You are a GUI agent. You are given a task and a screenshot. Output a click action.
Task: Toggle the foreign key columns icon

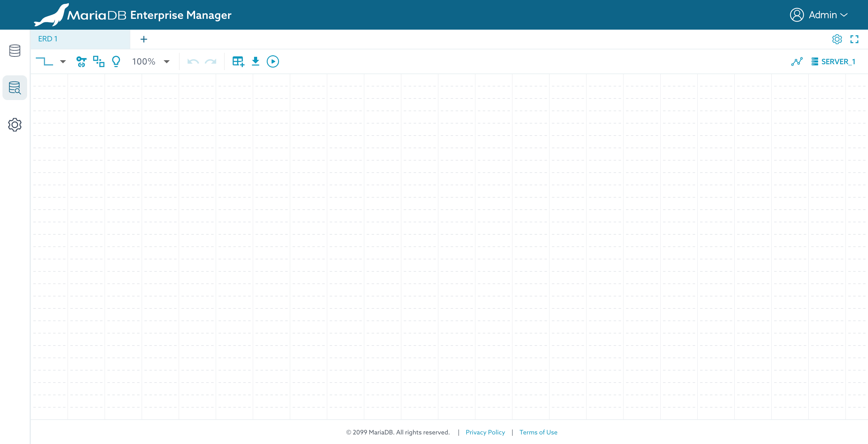click(x=81, y=61)
